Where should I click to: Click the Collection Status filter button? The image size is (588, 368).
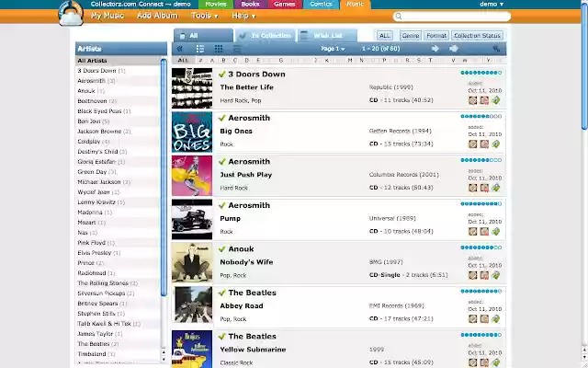[x=477, y=36]
